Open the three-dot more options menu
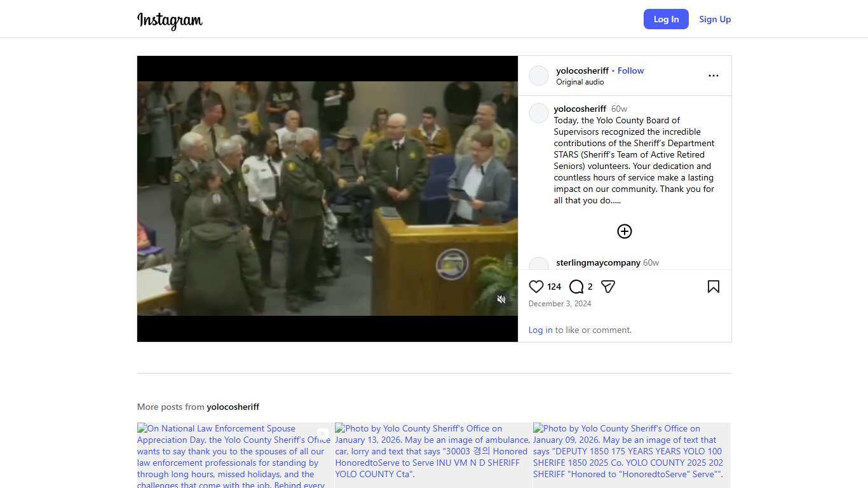 pos(713,76)
